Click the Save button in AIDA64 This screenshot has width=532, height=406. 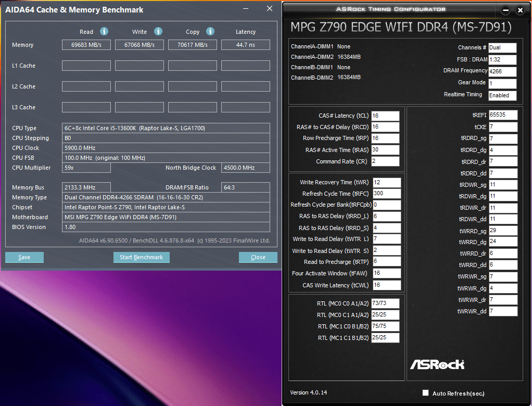[24, 257]
